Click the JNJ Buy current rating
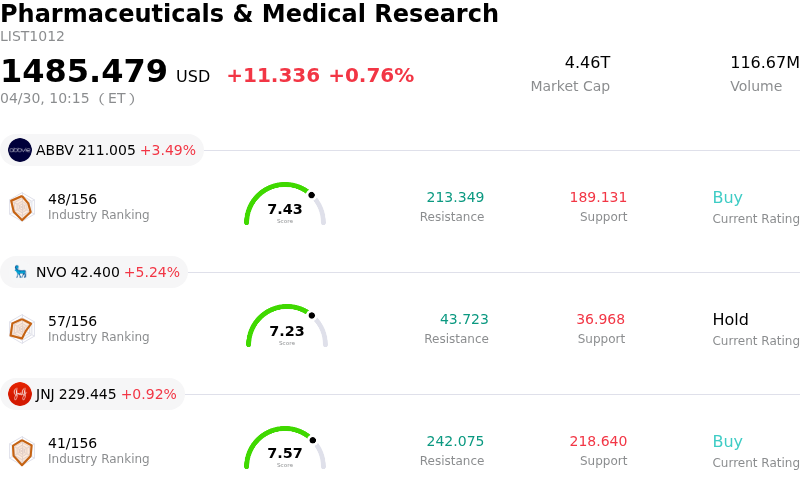 (x=727, y=442)
